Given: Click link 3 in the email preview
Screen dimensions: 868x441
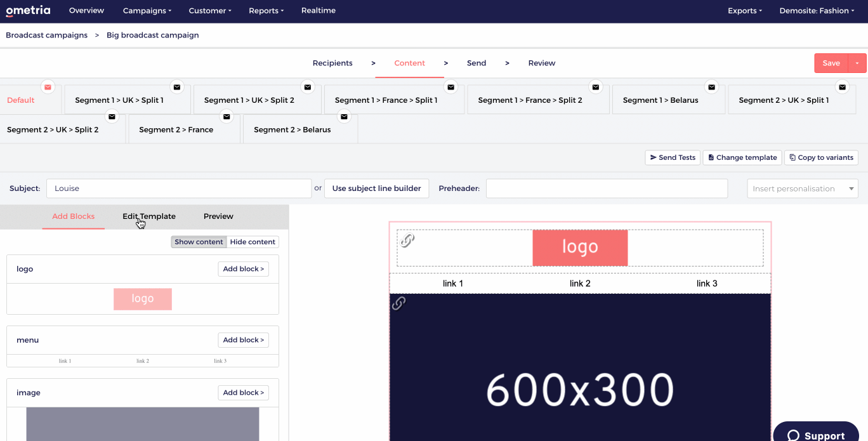Looking at the screenshot, I should pyautogui.click(x=707, y=284).
